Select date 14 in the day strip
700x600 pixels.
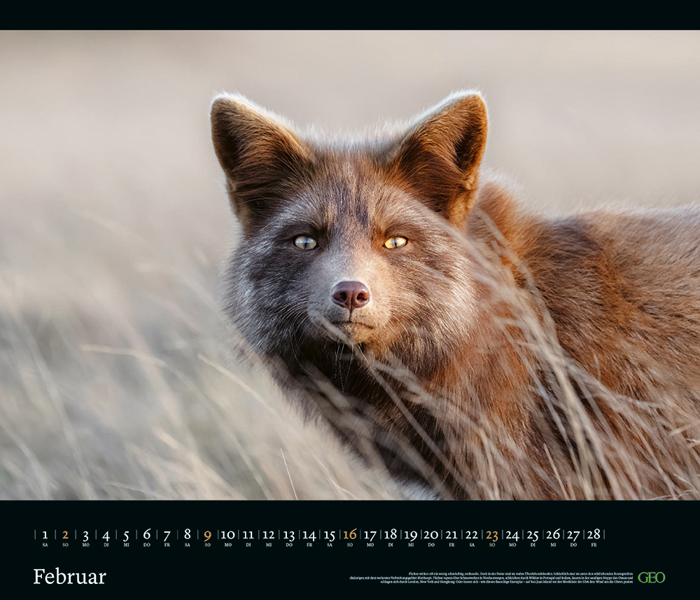tap(309, 535)
